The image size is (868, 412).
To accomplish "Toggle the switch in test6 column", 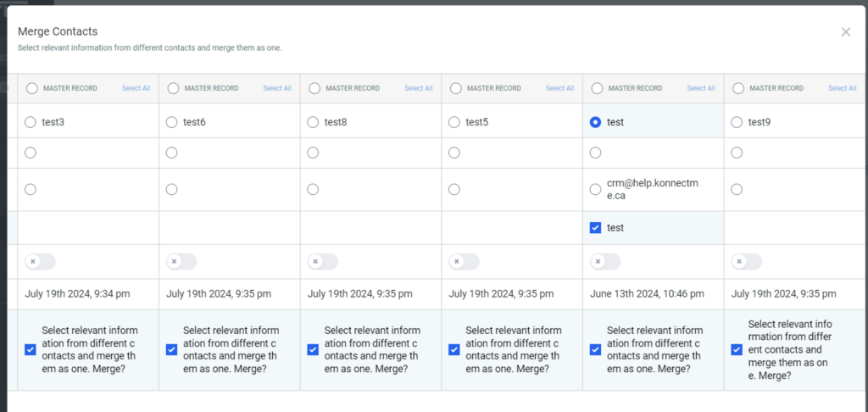I will pyautogui.click(x=181, y=261).
